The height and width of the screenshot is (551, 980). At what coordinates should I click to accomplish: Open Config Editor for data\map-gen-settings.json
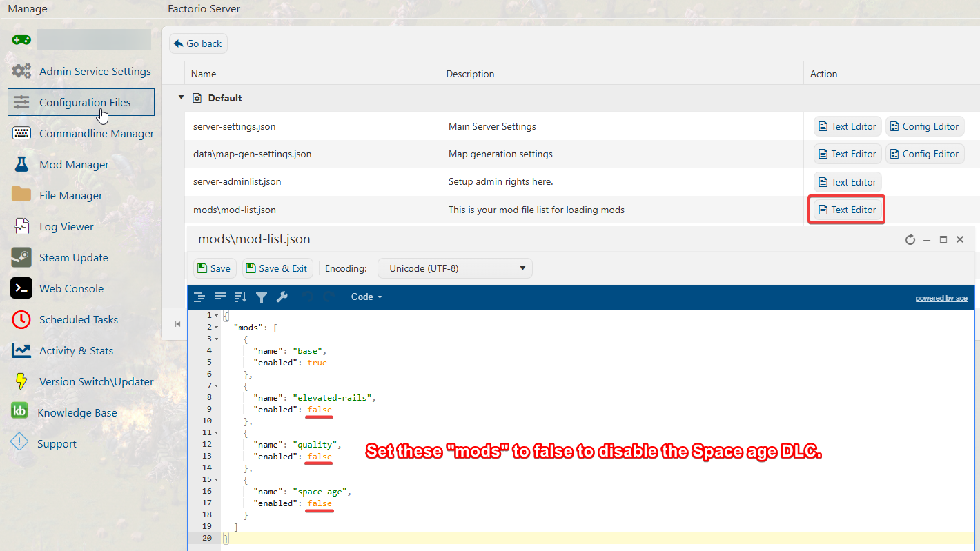(925, 154)
